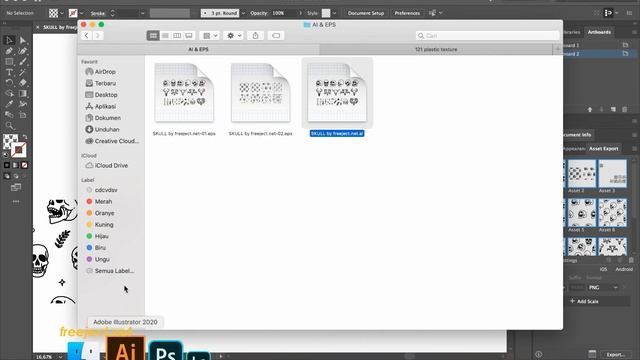The width and height of the screenshot is (640, 360).
Task: Switch Finder to list view
Action: point(165,36)
